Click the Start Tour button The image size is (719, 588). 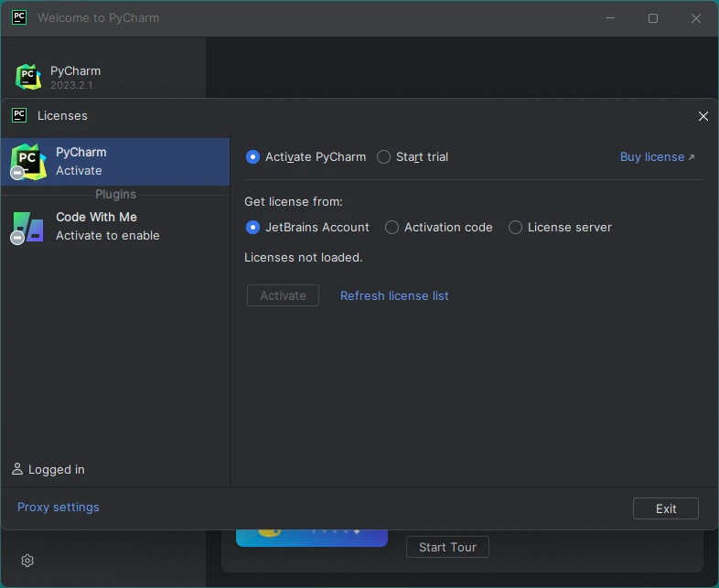coord(447,547)
